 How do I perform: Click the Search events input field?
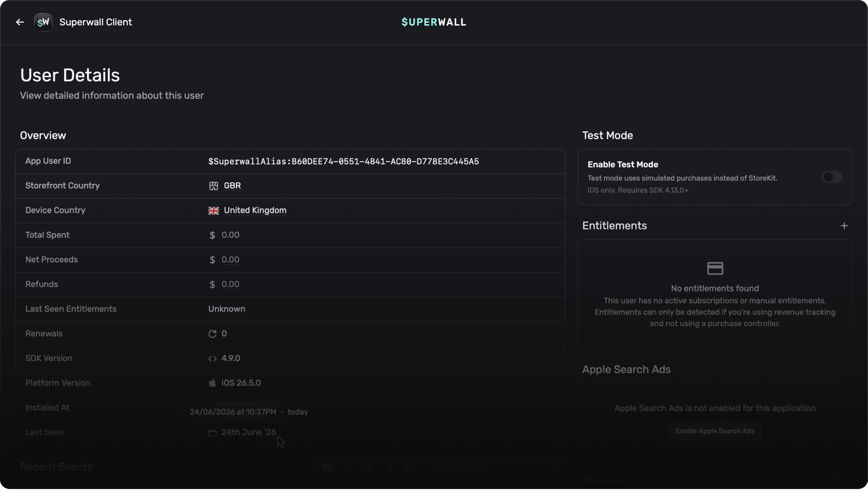coord(495,467)
